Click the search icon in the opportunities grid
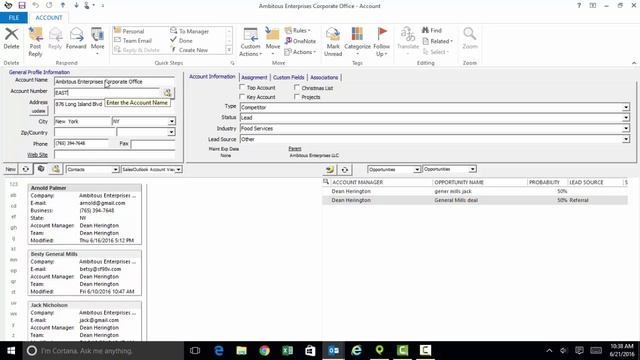The width and height of the screenshot is (640, 360). click(326, 182)
